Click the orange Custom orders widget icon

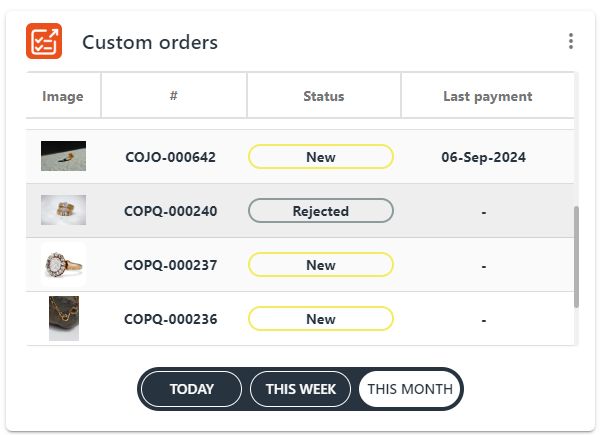44,41
